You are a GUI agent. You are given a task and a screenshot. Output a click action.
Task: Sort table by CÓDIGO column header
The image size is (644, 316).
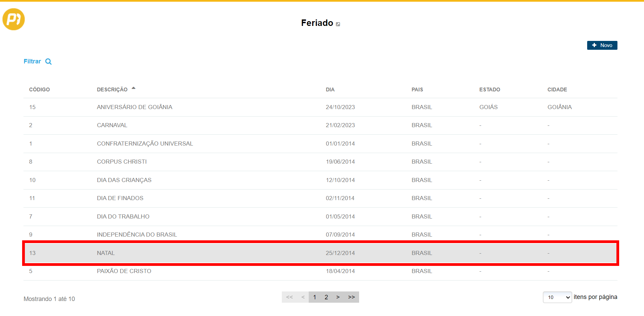39,90
